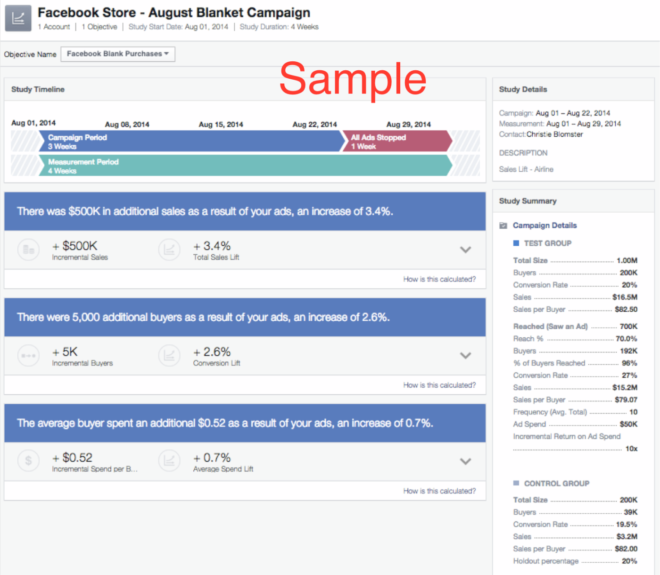Click the '+ $0.52' incremental spend value
This screenshot has width=660, height=575.
click(x=72, y=458)
